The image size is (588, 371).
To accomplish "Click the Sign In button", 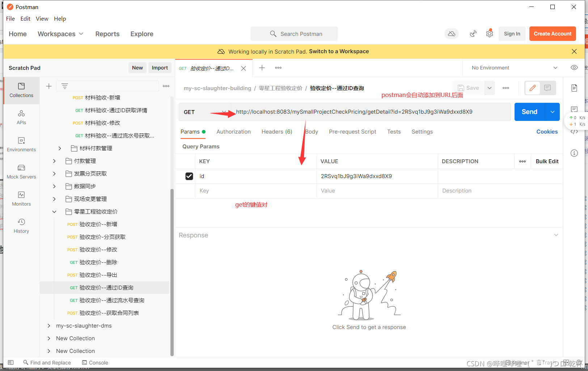I will pos(512,34).
